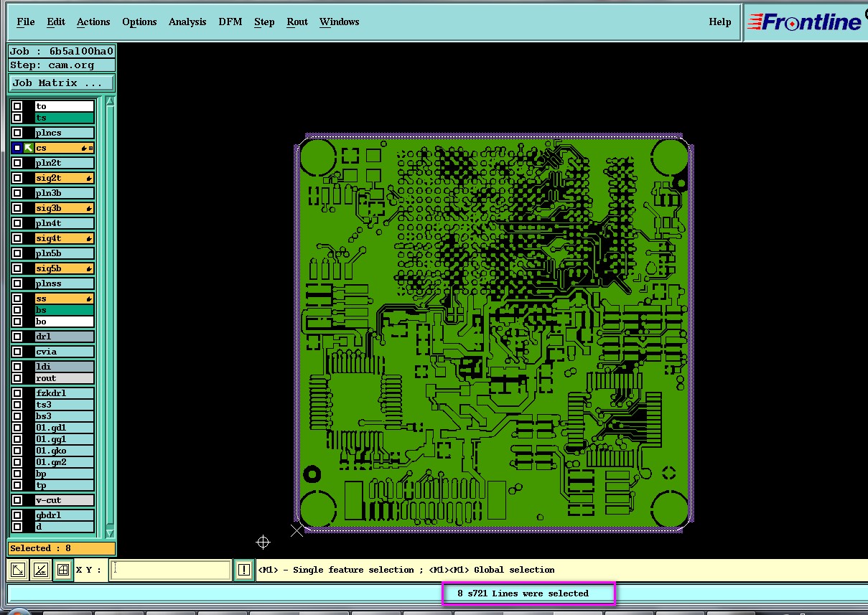This screenshot has width=868, height=615.
Task: Open the Rout menu
Action: click(x=297, y=22)
